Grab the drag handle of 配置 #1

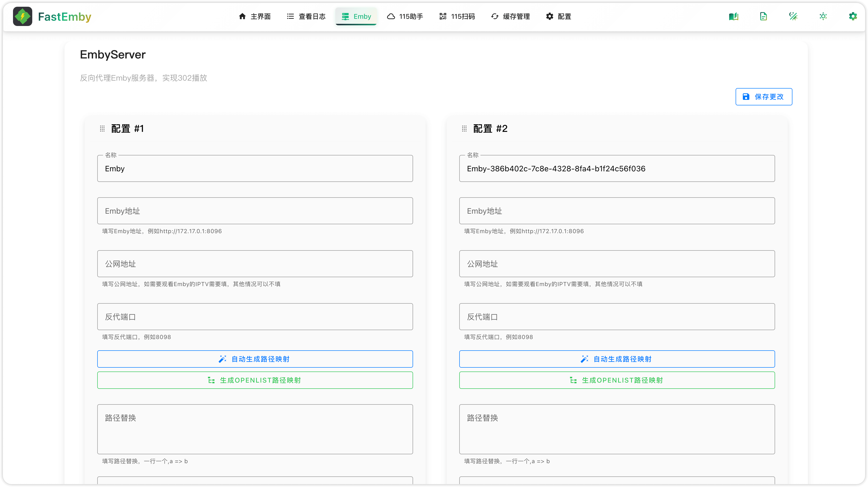tap(103, 129)
